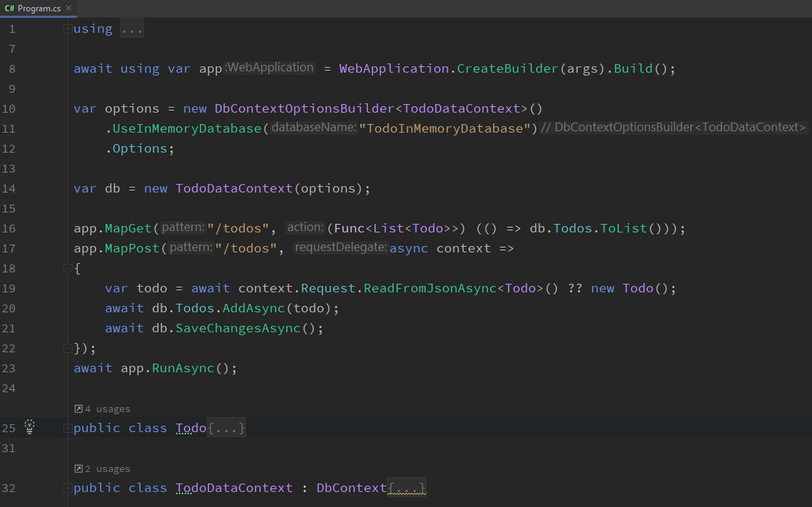The width and height of the screenshot is (812, 507).
Task: Click 'DbContextOptionsBuilder' on line 10
Action: coord(304,109)
